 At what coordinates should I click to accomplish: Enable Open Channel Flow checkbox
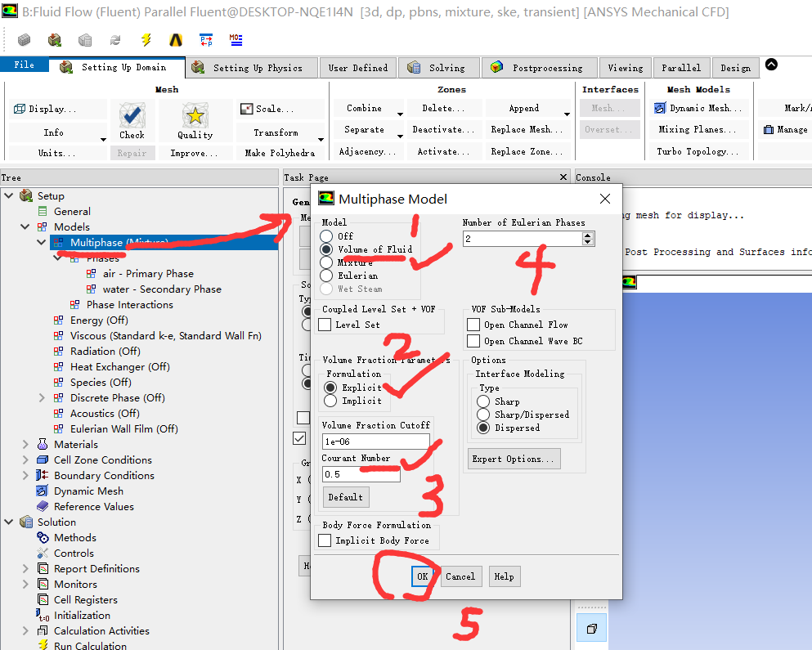[473, 325]
